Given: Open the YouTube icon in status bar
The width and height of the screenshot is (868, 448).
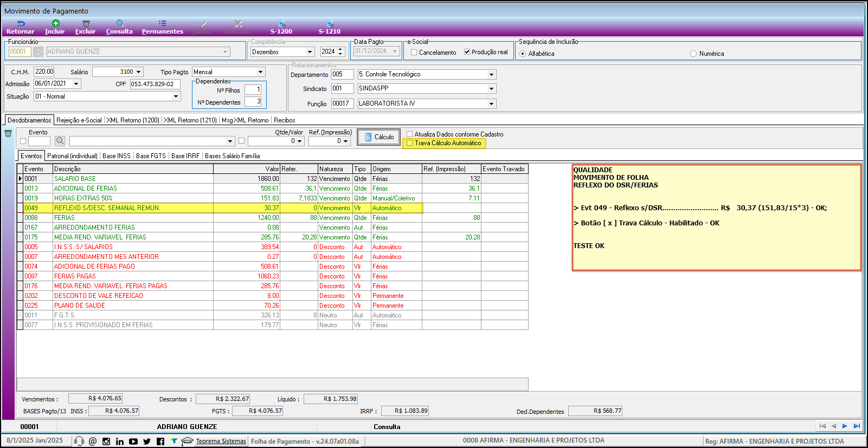Looking at the screenshot, I should (x=133, y=441).
